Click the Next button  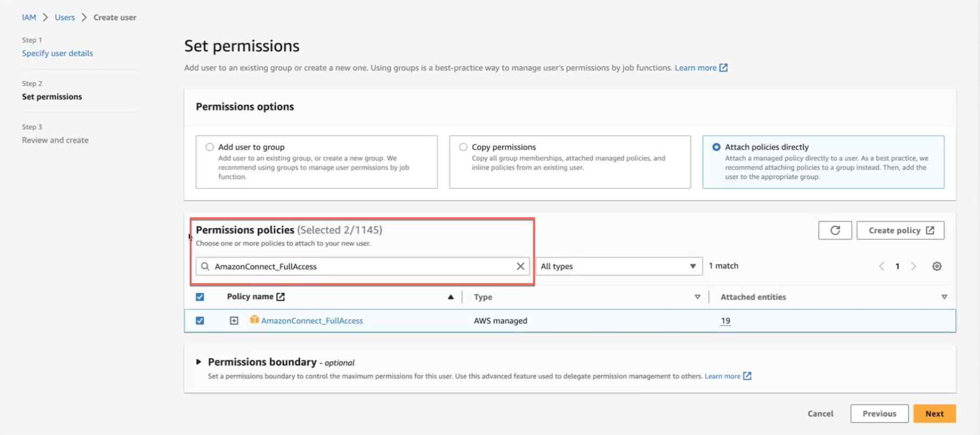tap(935, 413)
